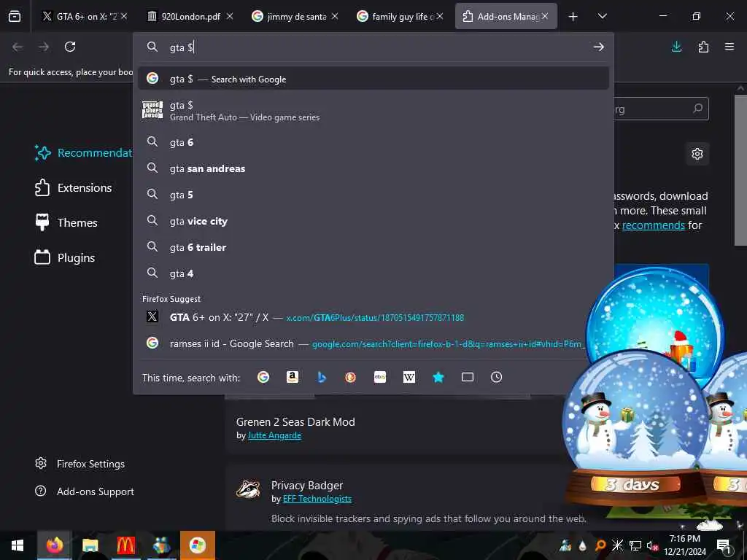Open Firefox Settings link

pos(80,464)
